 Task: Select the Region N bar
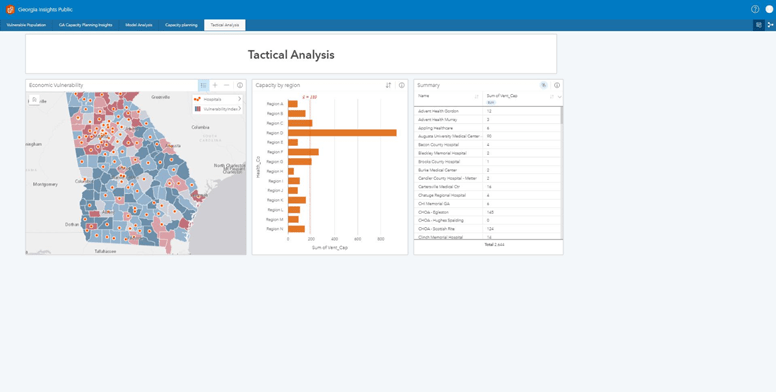click(296, 229)
